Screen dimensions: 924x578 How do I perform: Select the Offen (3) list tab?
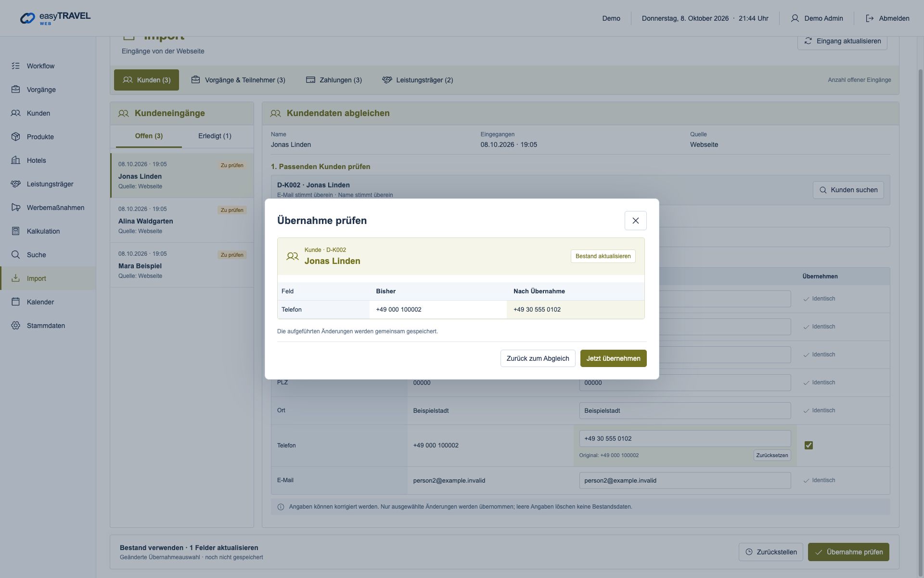point(149,136)
